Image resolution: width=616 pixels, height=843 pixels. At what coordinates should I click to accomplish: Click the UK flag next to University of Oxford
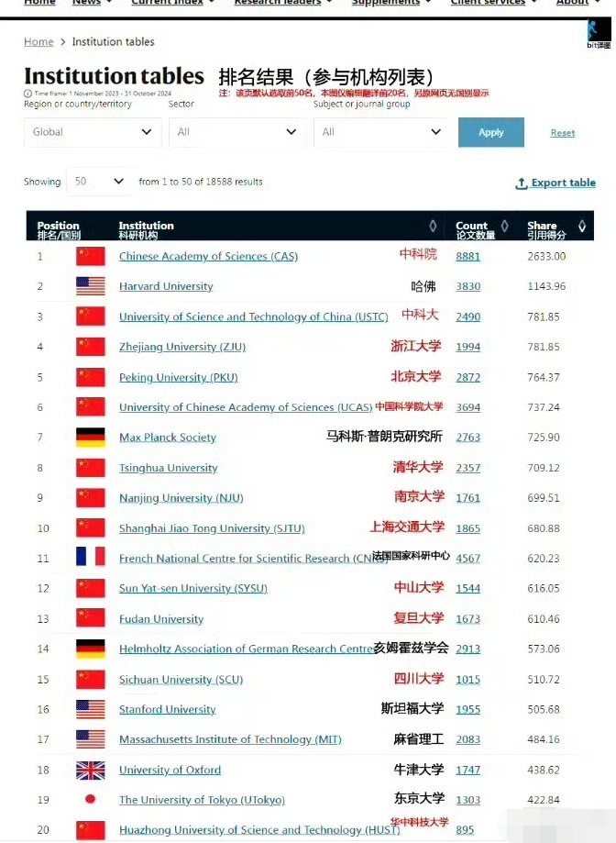pos(90,771)
